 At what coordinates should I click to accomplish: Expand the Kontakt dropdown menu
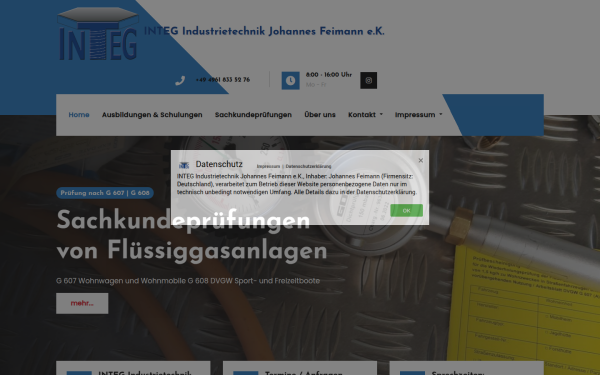[365, 115]
